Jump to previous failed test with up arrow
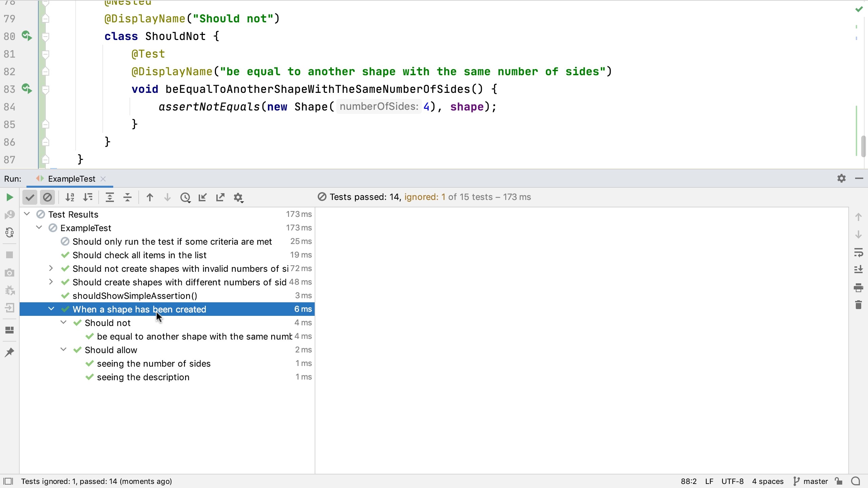Screen dimensions: 868x488 click(x=150, y=197)
